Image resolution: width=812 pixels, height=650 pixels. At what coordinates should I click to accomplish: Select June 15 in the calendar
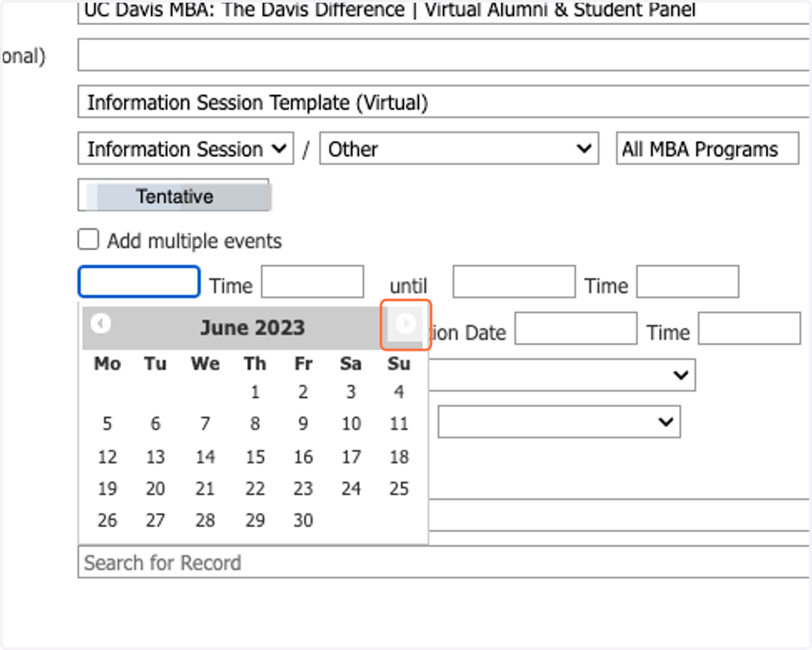pos(255,457)
